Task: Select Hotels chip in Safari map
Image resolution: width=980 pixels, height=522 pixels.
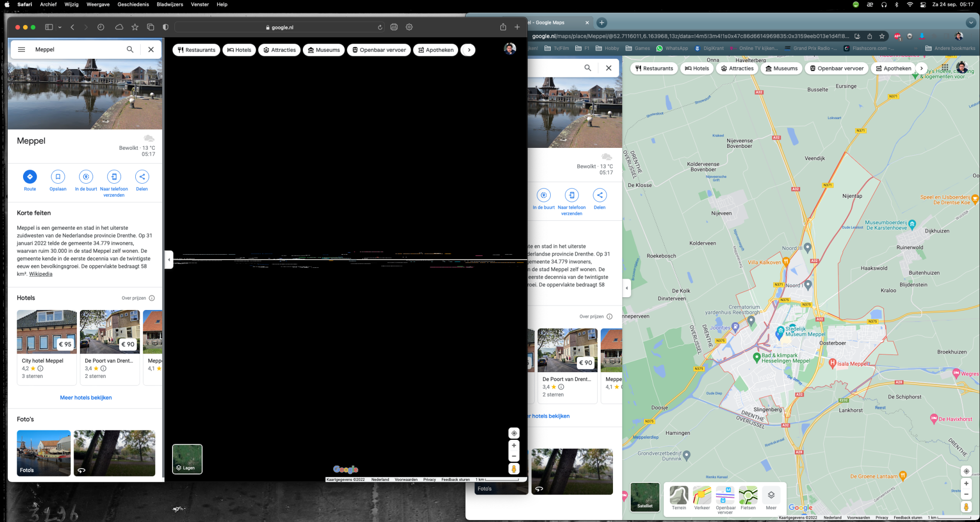Action: tap(239, 50)
